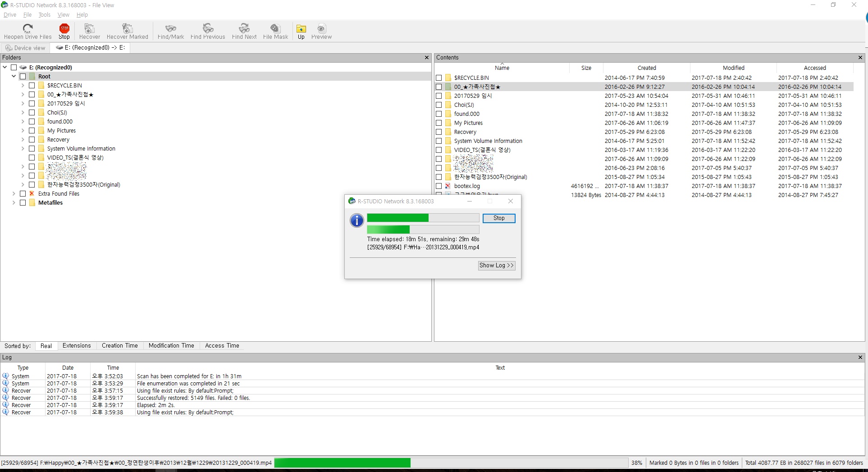The height and width of the screenshot is (472, 868).
Task: Expand the Choi(SJ) folder node
Action: point(23,112)
